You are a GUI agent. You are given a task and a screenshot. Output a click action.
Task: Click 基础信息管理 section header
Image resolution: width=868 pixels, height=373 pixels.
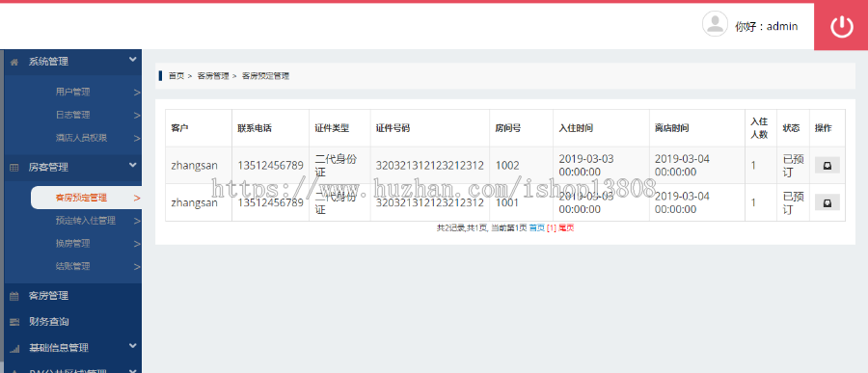click(59, 348)
